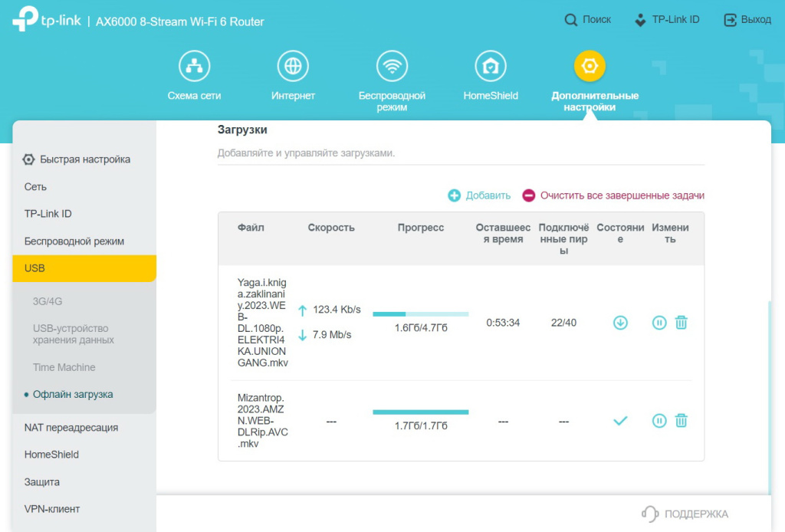Viewport: 785px width, 532px height.
Task: Click peers value 22/40
Action: click(x=563, y=323)
